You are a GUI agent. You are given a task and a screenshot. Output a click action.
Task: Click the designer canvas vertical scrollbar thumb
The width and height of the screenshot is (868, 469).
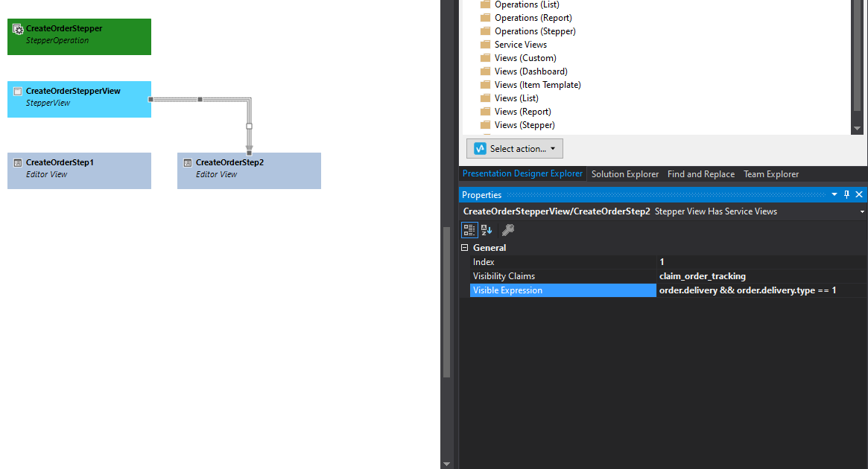click(x=447, y=302)
